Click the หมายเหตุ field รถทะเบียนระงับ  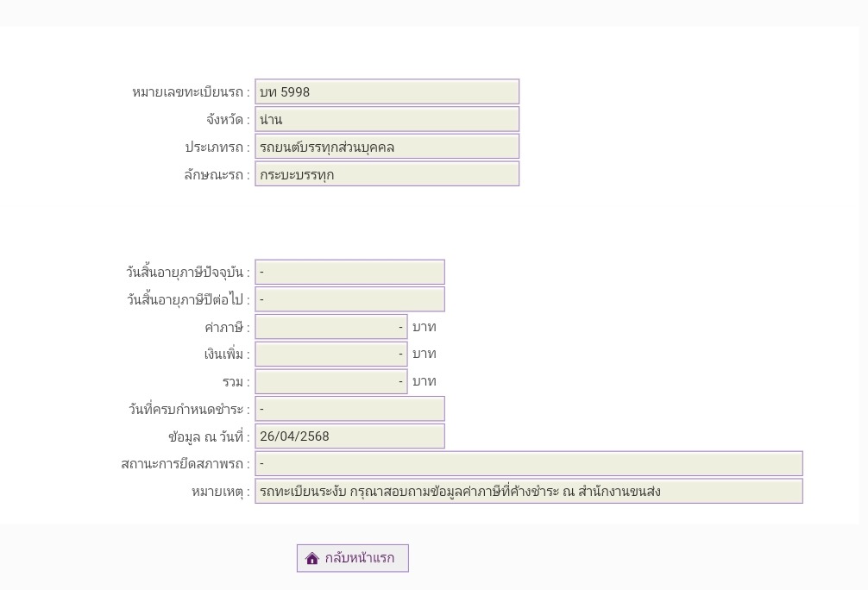tap(529, 491)
